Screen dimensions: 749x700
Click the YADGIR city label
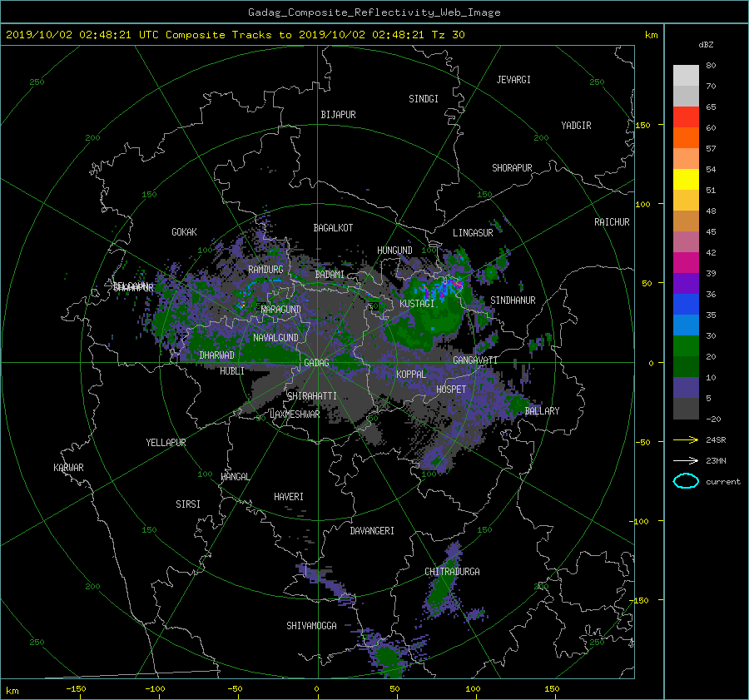coord(576,125)
